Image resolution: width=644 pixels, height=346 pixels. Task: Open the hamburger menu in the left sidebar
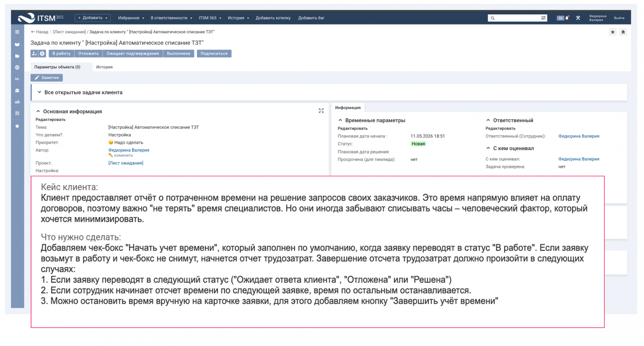pyautogui.click(x=17, y=32)
